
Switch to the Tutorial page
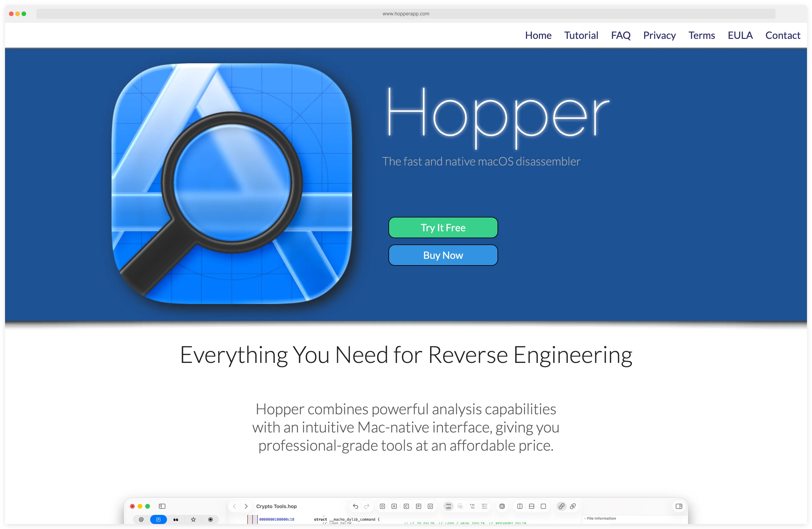click(581, 35)
